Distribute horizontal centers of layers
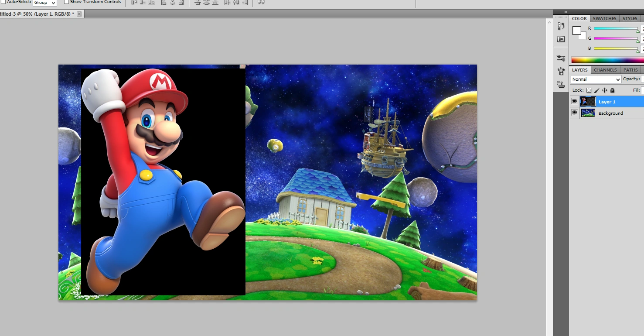644x336 pixels. 236,3
